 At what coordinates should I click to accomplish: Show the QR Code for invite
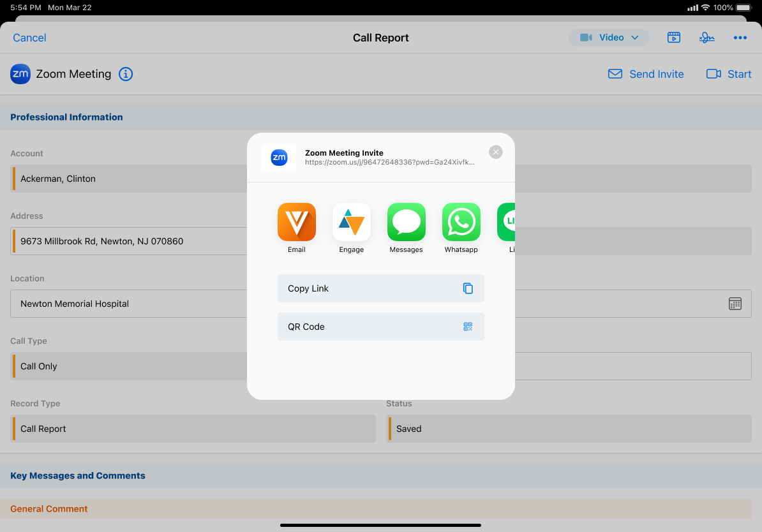click(x=380, y=327)
